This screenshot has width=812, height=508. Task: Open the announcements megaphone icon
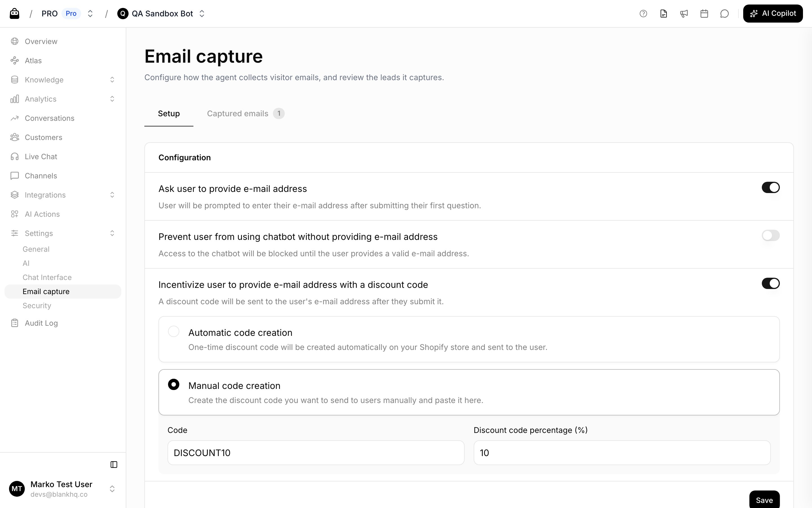pyautogui.click(x=684, y=14)
